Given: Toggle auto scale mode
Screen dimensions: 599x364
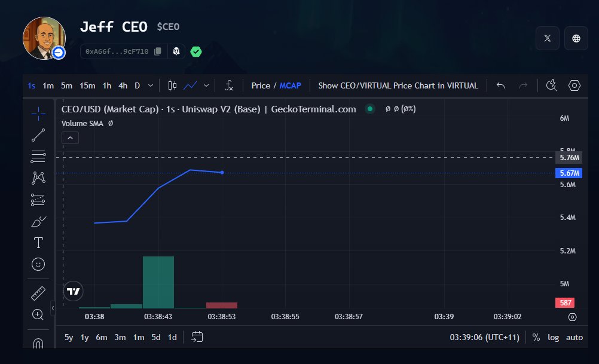Looking at the screenshot, I should pos(574,337).
